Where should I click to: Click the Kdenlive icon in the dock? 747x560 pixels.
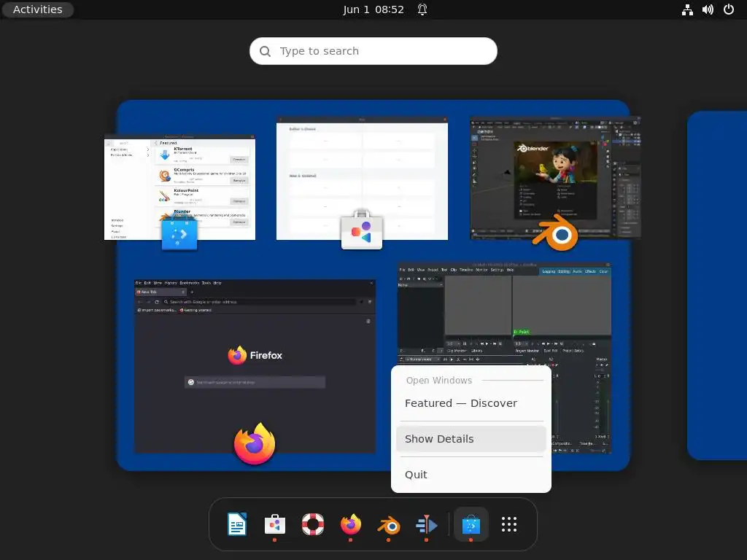click(426, 524)
